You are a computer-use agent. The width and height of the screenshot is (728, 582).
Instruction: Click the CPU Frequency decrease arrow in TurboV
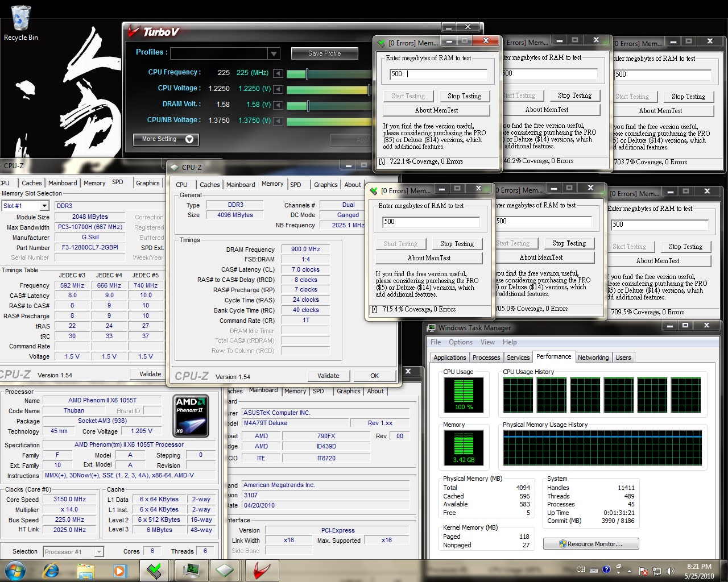pyautogui.click(x=278, y=73)
